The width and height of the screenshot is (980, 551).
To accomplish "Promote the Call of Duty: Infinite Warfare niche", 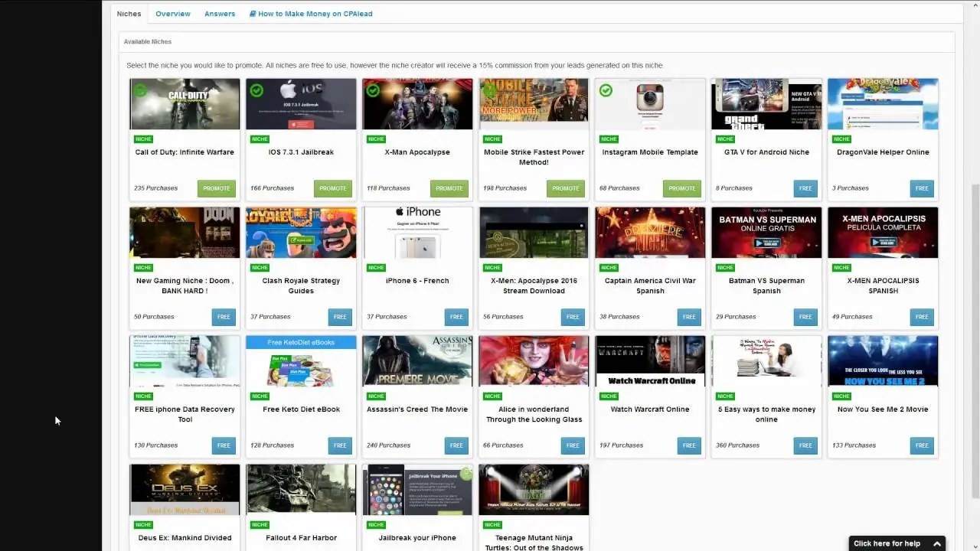I will pos(217,188).
